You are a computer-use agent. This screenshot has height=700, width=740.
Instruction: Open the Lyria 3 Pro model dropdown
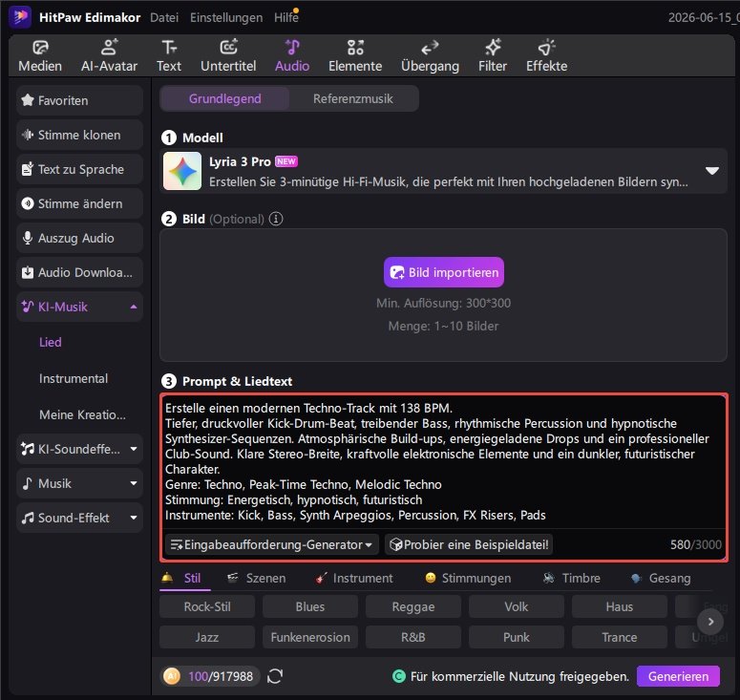712,170
